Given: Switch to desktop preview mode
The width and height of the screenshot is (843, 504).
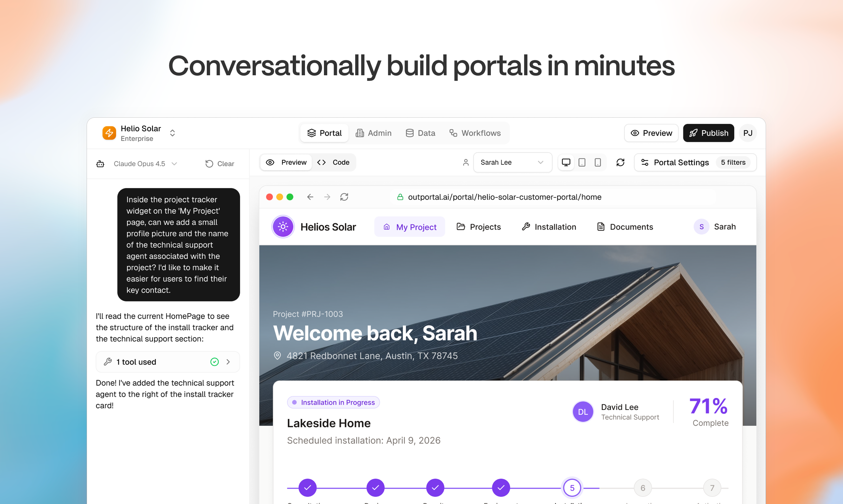Looking at the screenshot, I should click(566, 162).
